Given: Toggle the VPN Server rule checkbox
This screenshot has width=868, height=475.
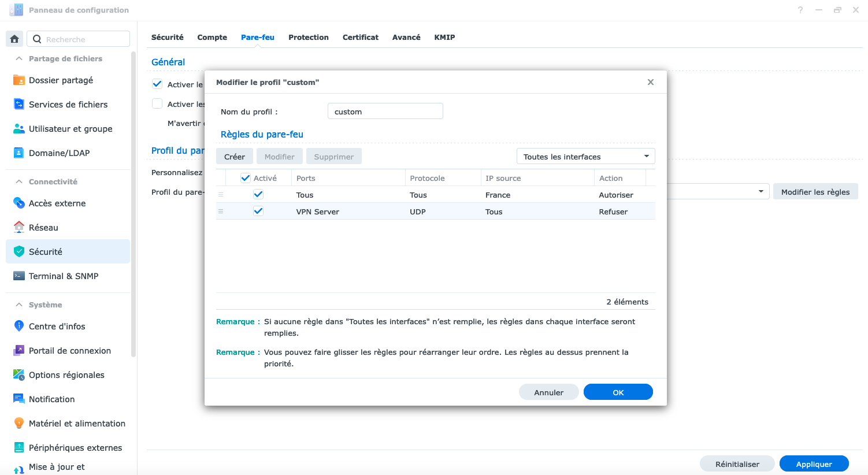Looking at the screenshot, I should tap(258, 211).
